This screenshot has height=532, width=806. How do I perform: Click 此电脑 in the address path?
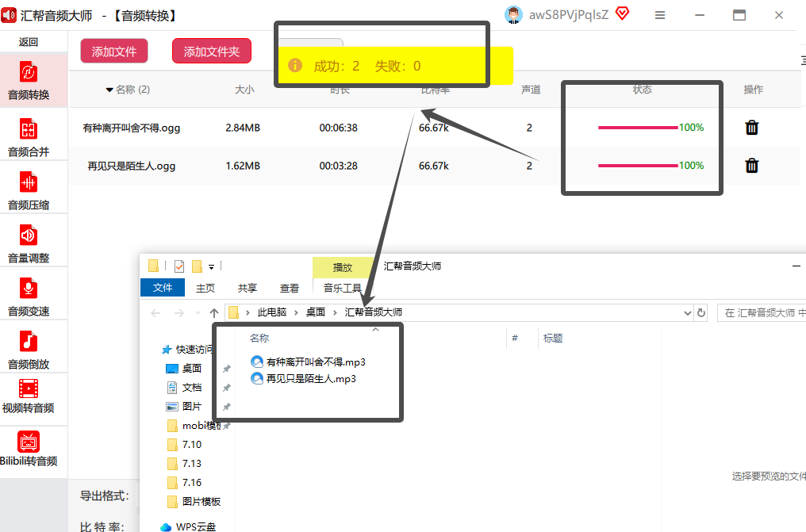[272, 312]
